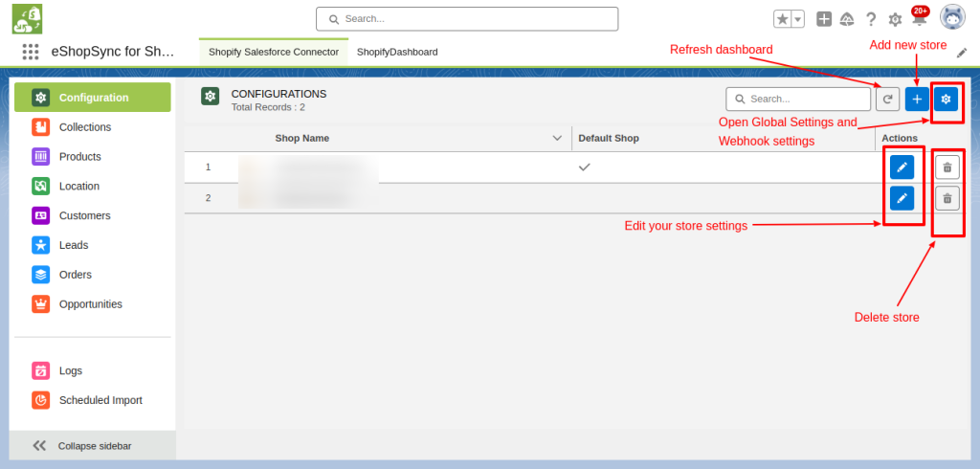The image size is (980, 469).
Task: Open the Favorites list dropdown arrow
Action: click(x=797, y=19)
